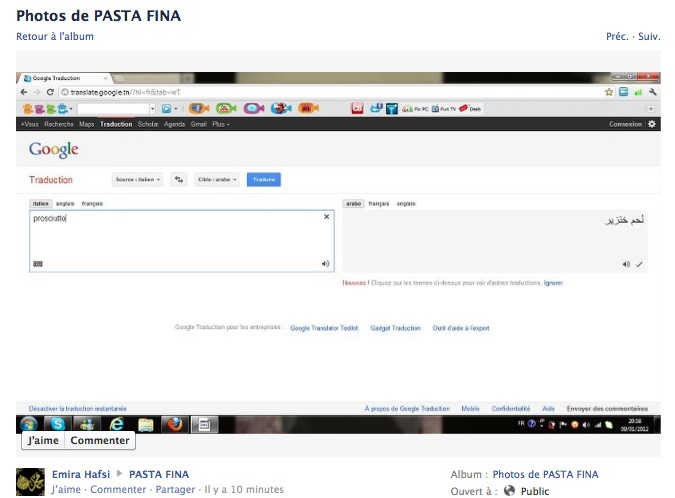Image resolution: width=675 pixels, height=498 pixels.
Task: Expand the Plus menu in Google bar
Action: click(220, 124)
